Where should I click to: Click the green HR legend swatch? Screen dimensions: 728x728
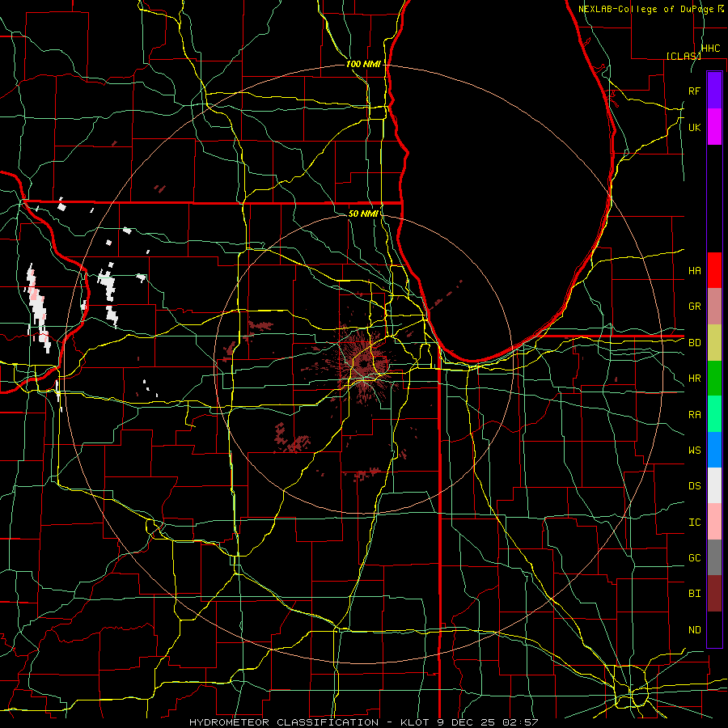[714, 379]
